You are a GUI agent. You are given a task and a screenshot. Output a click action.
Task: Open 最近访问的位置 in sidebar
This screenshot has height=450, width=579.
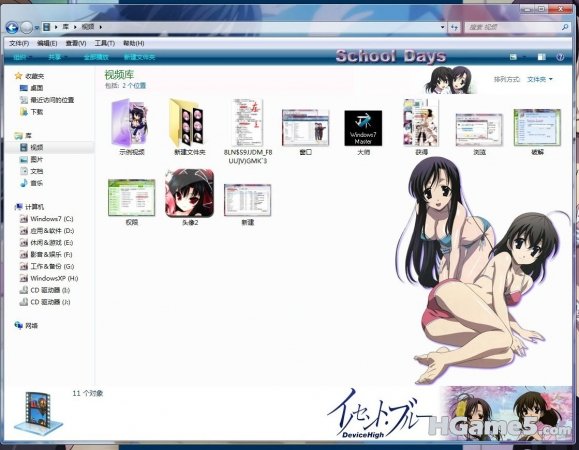[x=47, y=100]
